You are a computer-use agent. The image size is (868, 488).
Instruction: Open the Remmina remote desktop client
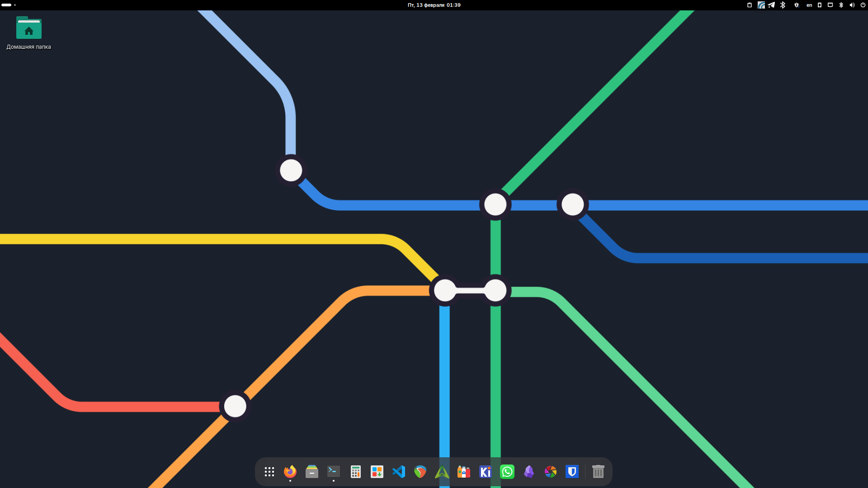click(420, 472)
